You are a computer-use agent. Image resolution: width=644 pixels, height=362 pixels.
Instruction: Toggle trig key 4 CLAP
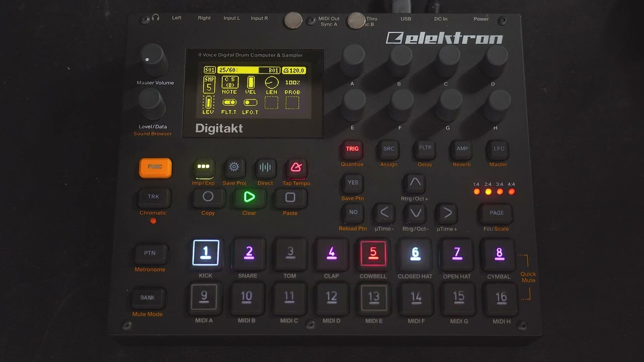(x=331, y=253)
